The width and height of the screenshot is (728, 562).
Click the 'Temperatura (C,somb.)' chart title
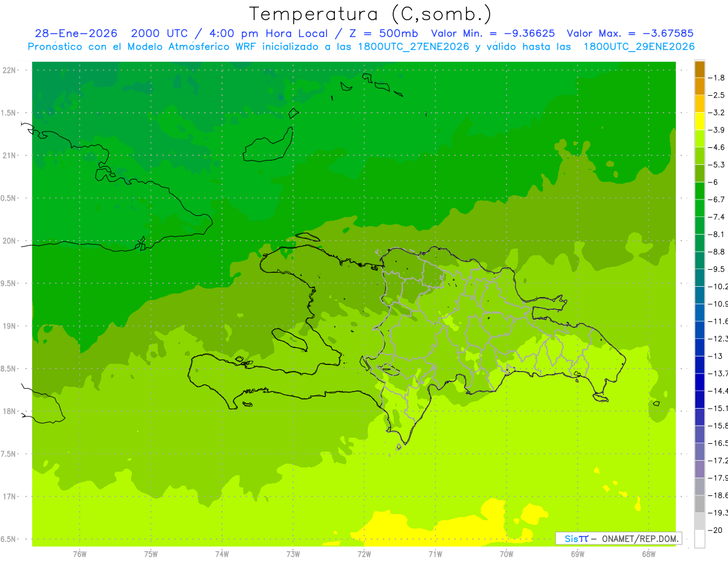coord(371,14)
